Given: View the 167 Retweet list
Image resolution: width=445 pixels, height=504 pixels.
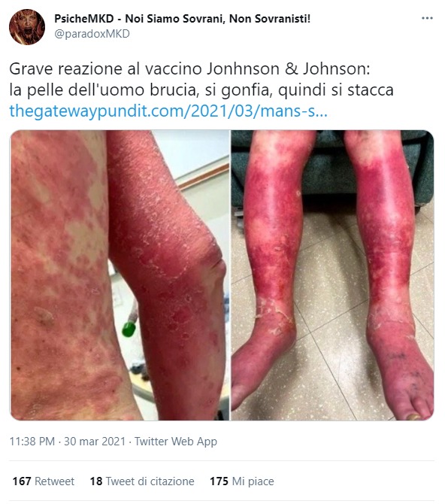Looking at the screenshot, I should point(44,481).
